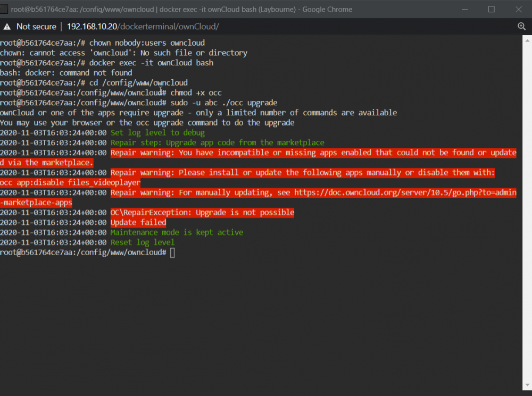Image resolution: width=532 pixels, height=396 pixels.
Task: Click the 'cd /config/www/owncloud' command
Action: (138, 83)
